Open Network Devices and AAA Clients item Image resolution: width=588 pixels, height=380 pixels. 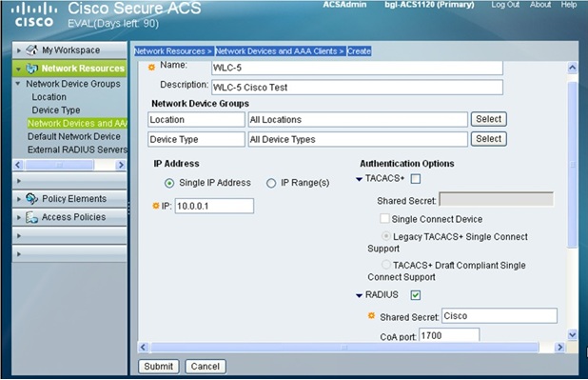click(x=77, y=123)
